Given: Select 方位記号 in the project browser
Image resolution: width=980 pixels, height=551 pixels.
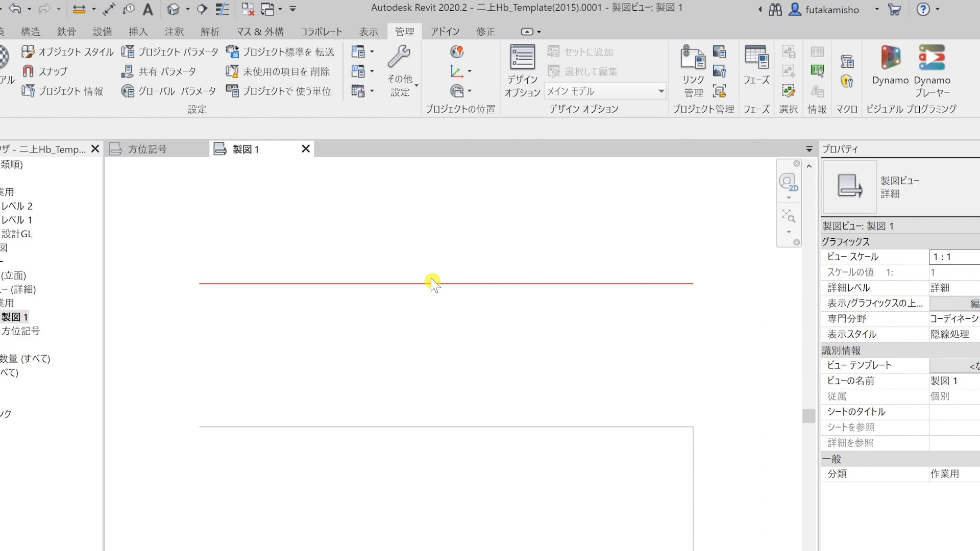Looking at the screenshot, I should pos(20,331).
